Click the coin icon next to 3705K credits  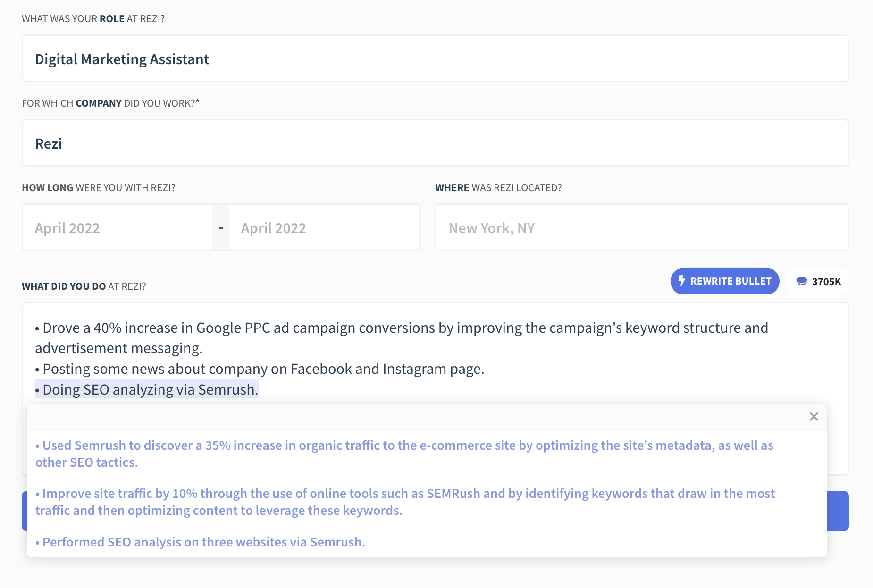tap(803, 281)
